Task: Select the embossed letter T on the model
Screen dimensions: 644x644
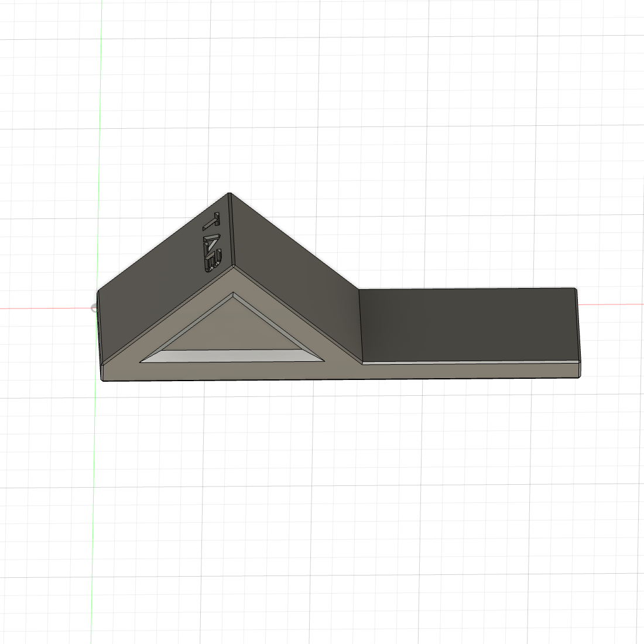Action: [211, 222]
